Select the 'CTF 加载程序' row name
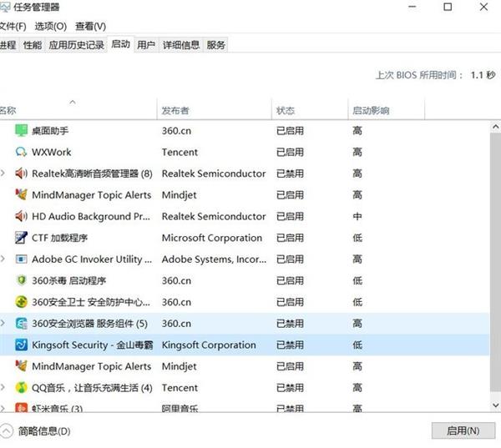The image size is (501, 448). tap(60, 238)
